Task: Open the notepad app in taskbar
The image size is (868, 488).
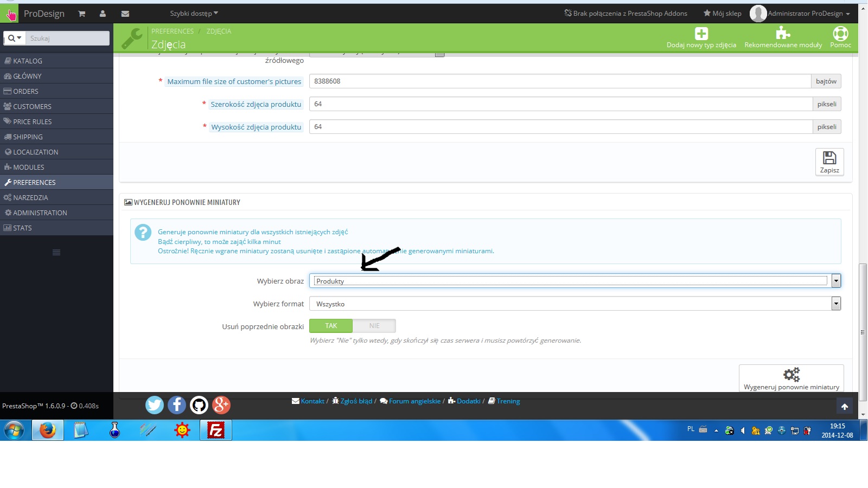Action: 81,431
